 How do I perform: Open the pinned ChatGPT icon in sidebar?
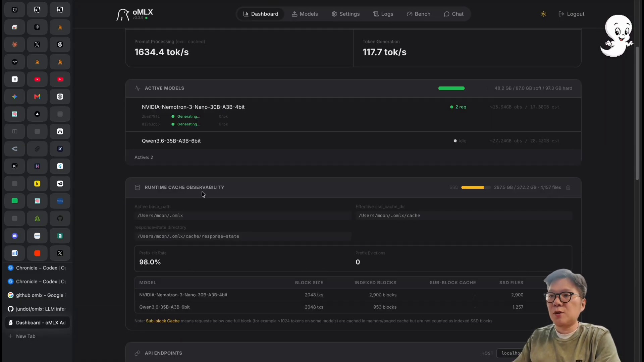pos(60,97)
